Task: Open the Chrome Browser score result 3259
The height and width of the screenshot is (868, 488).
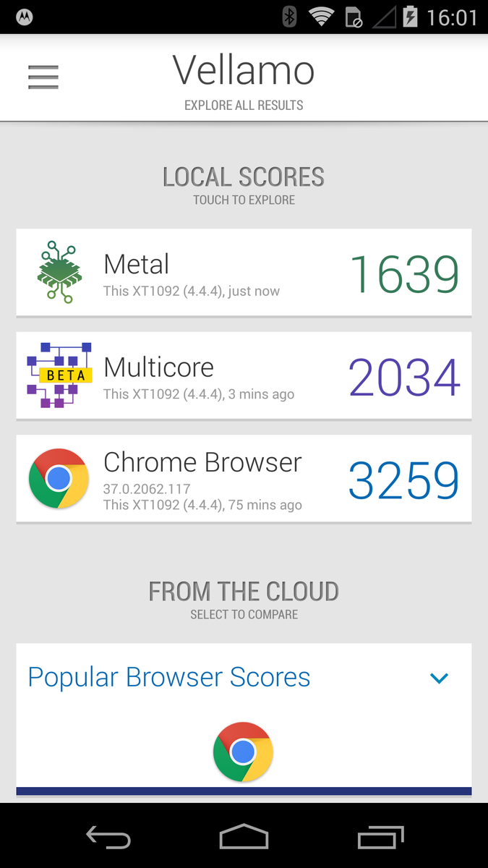Action: [x=404, y=480]
